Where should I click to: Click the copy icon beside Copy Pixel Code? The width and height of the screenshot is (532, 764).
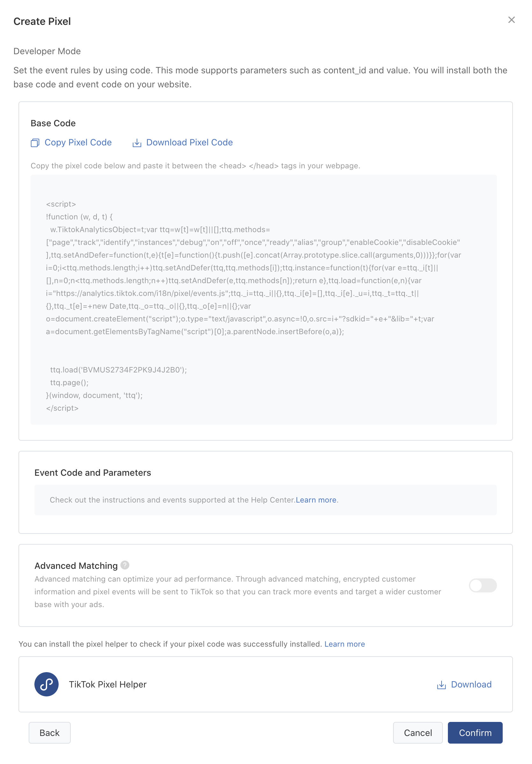point(35,143)
